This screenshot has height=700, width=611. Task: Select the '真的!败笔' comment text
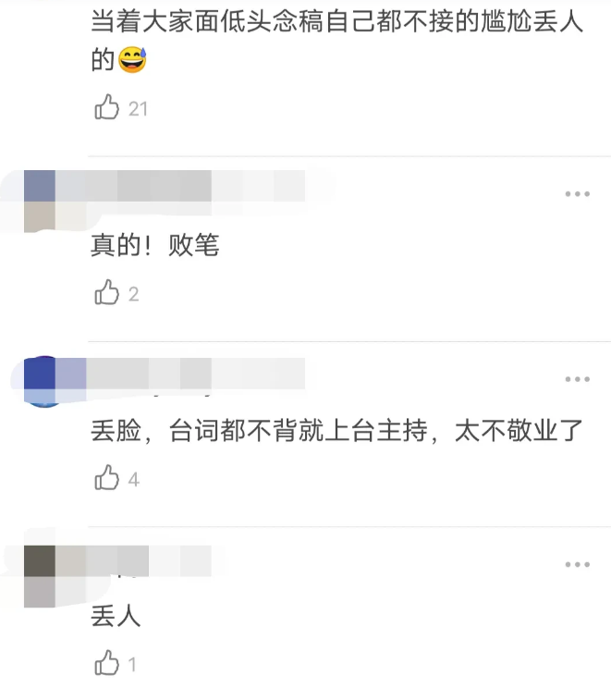coord(155,245)
